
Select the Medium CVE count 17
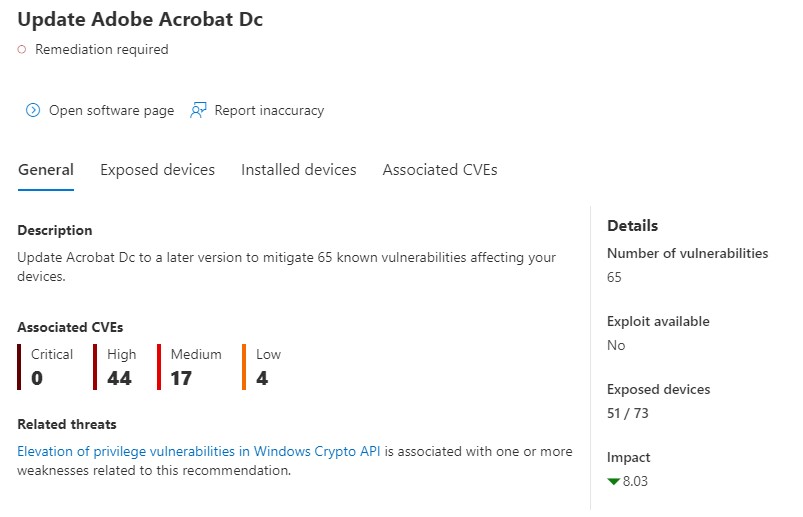(181, 378)
